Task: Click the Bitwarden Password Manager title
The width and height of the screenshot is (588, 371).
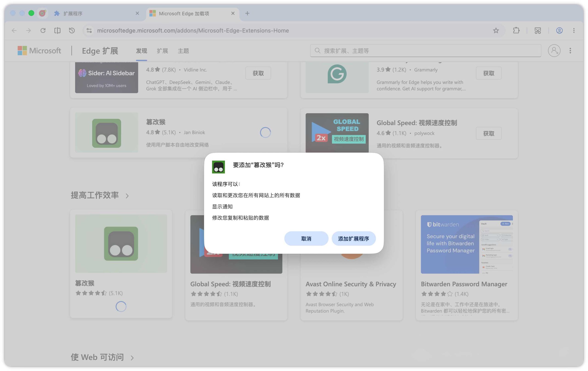Action: tap(464, 284)
